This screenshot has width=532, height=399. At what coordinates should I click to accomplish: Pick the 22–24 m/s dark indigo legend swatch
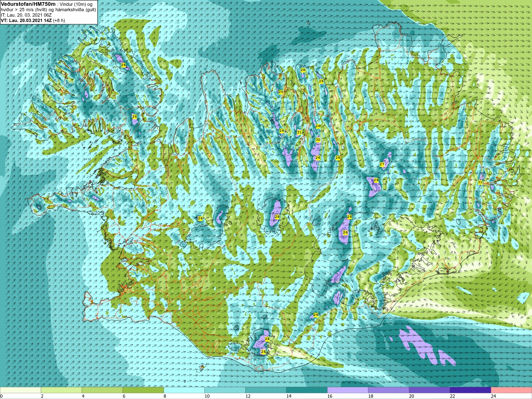470,390
